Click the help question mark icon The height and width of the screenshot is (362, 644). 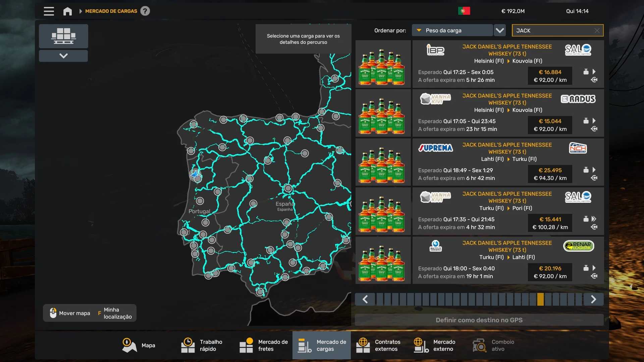145,11
